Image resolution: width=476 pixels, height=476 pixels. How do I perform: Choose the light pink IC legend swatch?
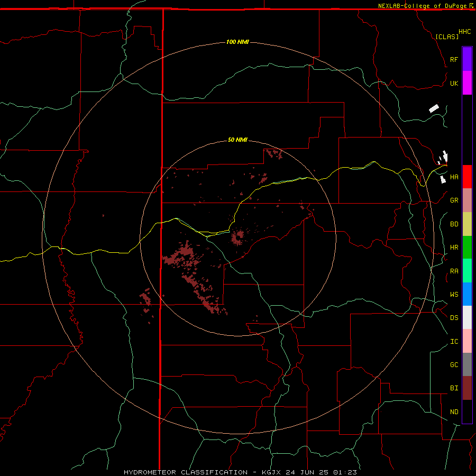coord(467,341)
